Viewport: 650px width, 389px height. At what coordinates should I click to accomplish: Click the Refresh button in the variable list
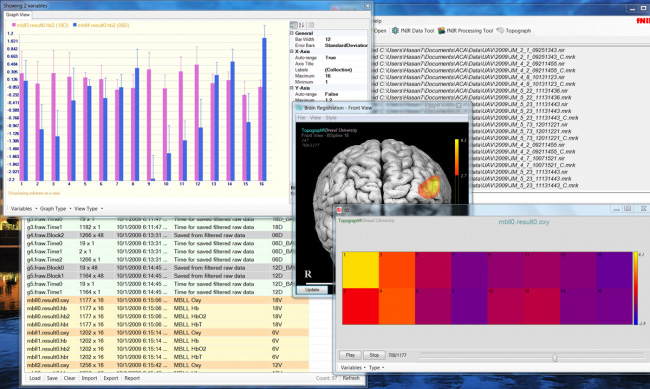click(x=351, y=378)
